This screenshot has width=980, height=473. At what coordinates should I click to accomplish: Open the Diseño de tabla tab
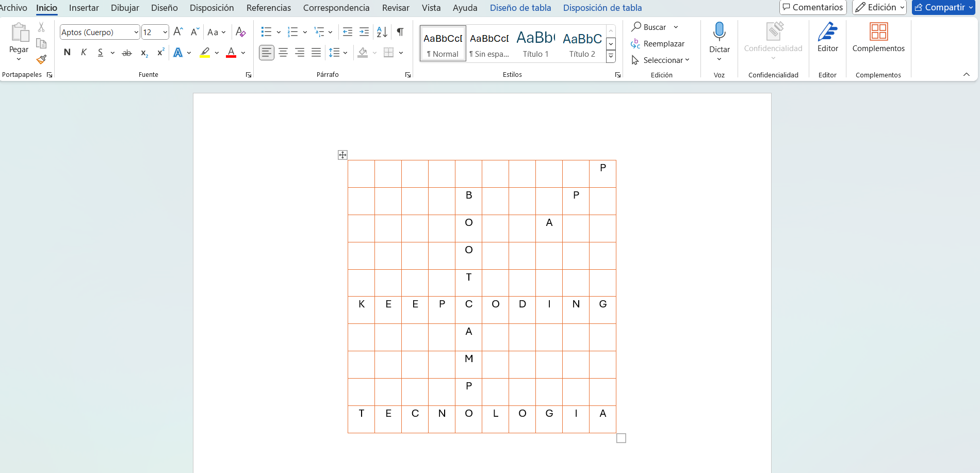pos(520,8)
